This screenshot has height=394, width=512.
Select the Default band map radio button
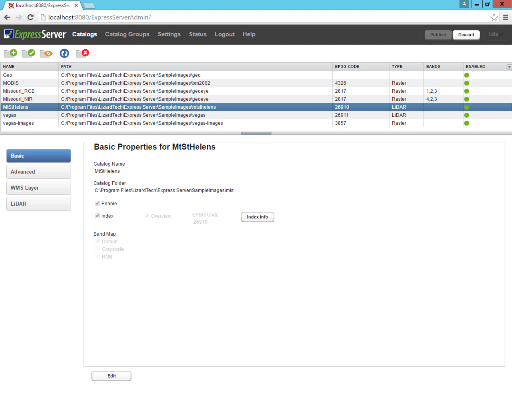pos(98,241)
